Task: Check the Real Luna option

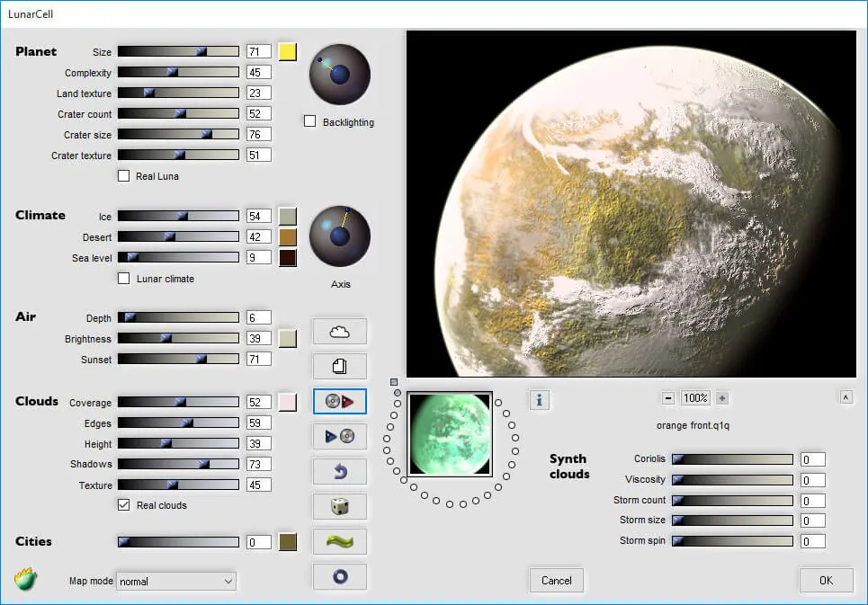Action: [x=123, y=176]
